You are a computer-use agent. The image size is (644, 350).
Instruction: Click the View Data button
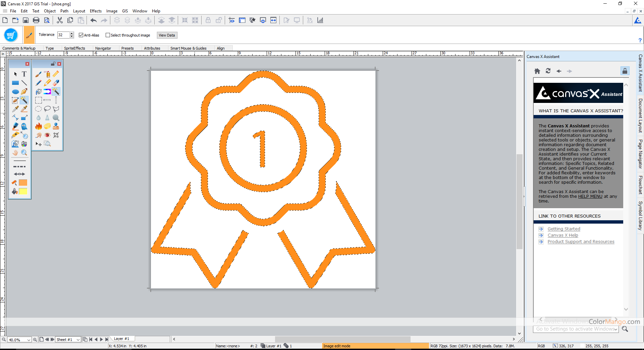[x=167, y=35]
